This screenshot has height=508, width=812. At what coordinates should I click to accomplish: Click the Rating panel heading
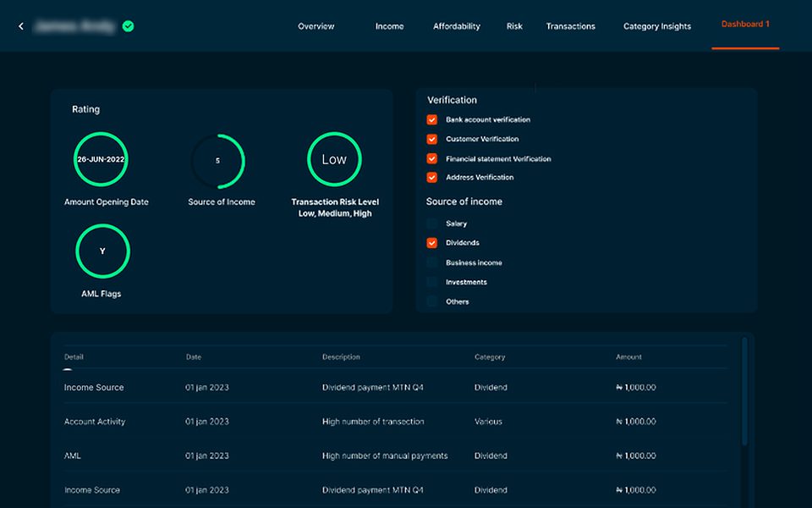pyautogui.click(x=86, y=109)
